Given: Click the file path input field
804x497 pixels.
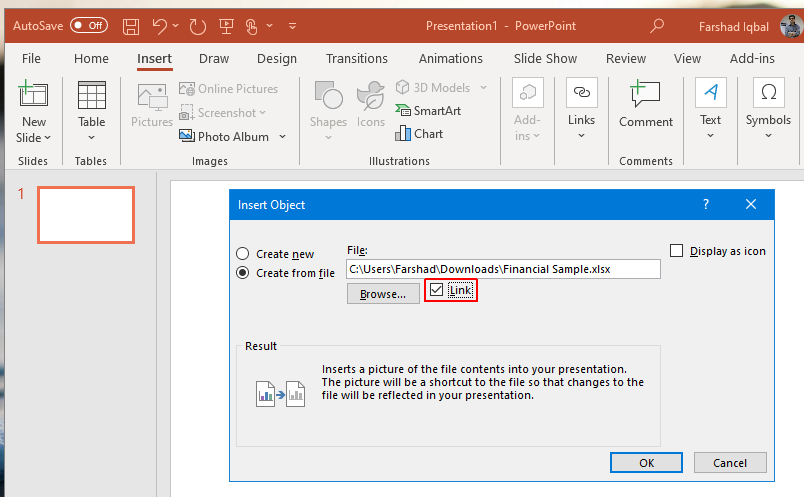Looking at the screenshot, I should pos(503,269).
